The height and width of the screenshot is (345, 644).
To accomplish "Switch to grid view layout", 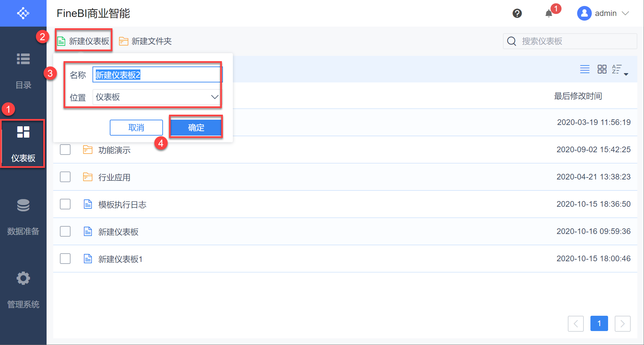I will pyautogui.click(x=602, y=69).
